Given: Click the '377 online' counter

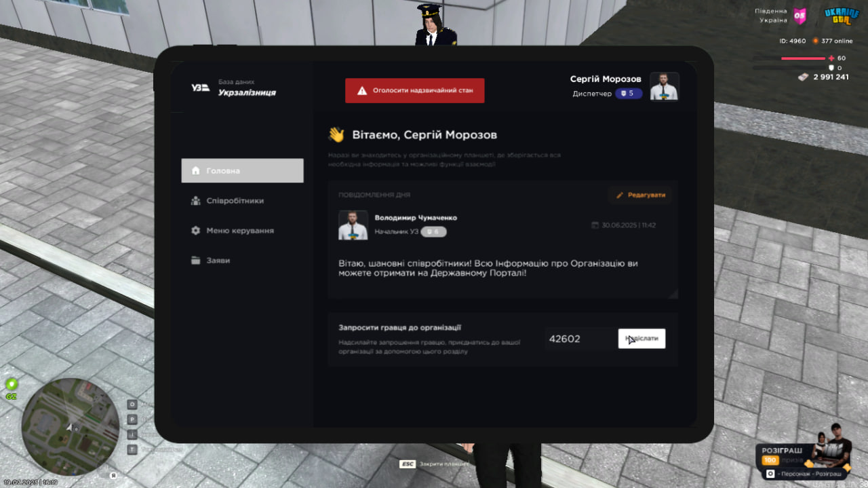Looking at the screenshot, I should (x=837, y=41).
